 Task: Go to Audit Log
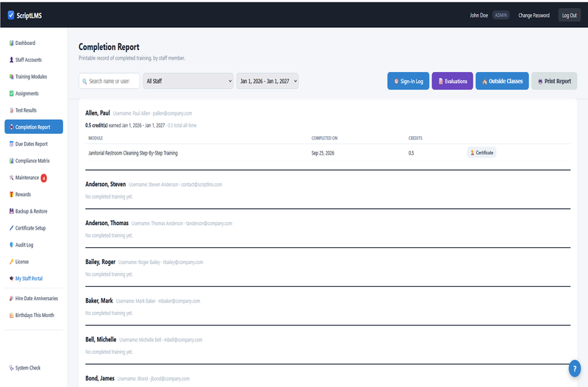(34, 245)
